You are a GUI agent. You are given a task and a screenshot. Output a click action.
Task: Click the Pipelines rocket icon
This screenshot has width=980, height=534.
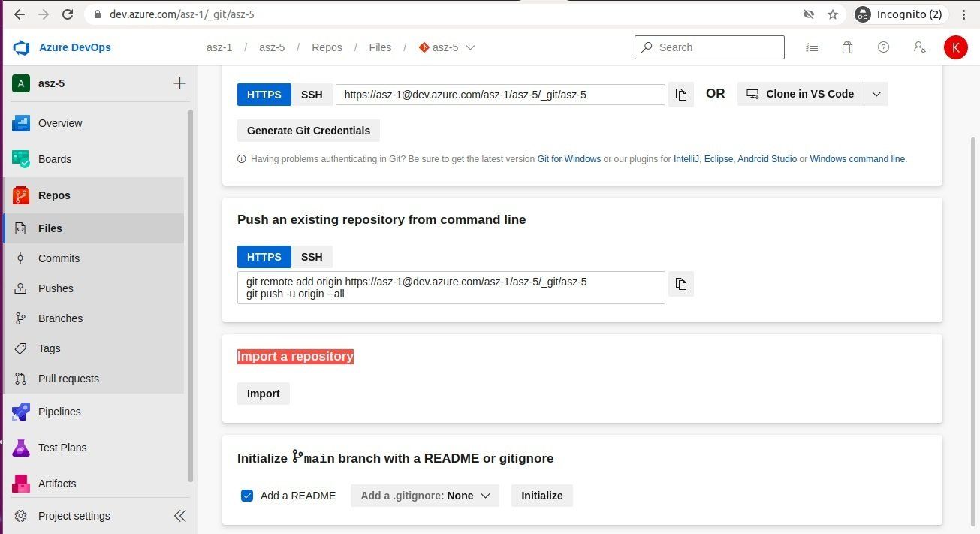coord(21,412)
